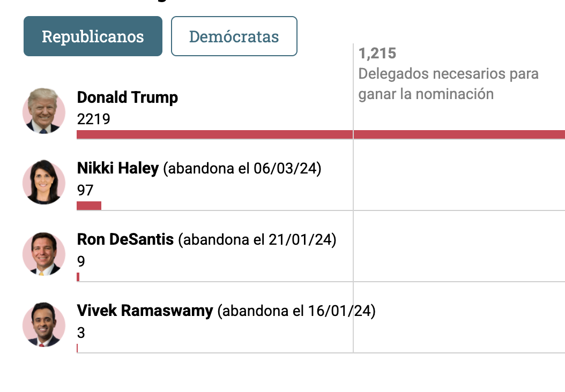This screenshot has height=392, width=565.
Task: Switch to the Demócratas tab
Action: click(x=234, y=36)
